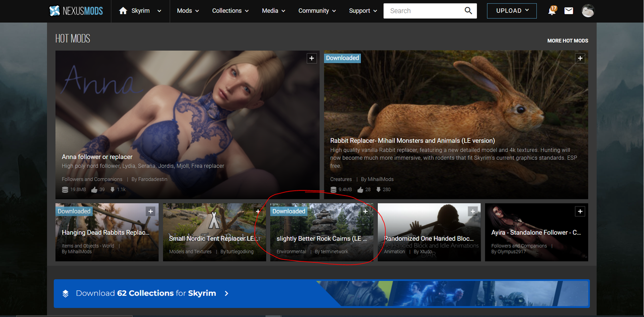Open the Nexus Mods home logo
Screen dimensions: 644x317
tap(77, 11)
